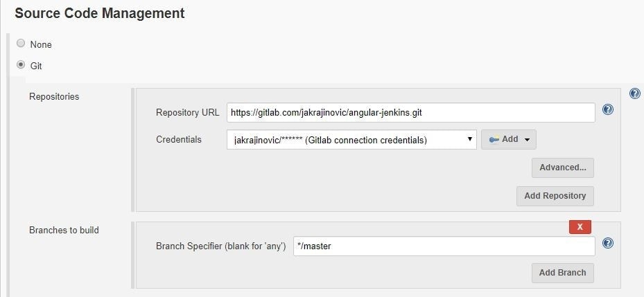
Task: Click the black arrow on Credentials select
Action: 469,139
